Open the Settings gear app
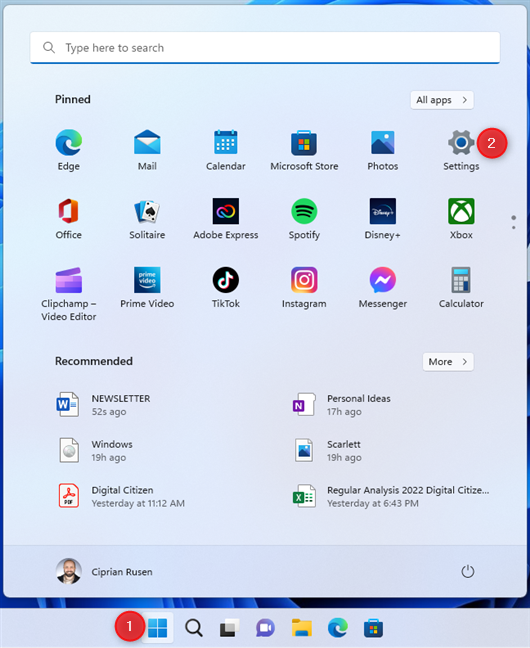Screen dimensions: 530x648 (461, 150)
